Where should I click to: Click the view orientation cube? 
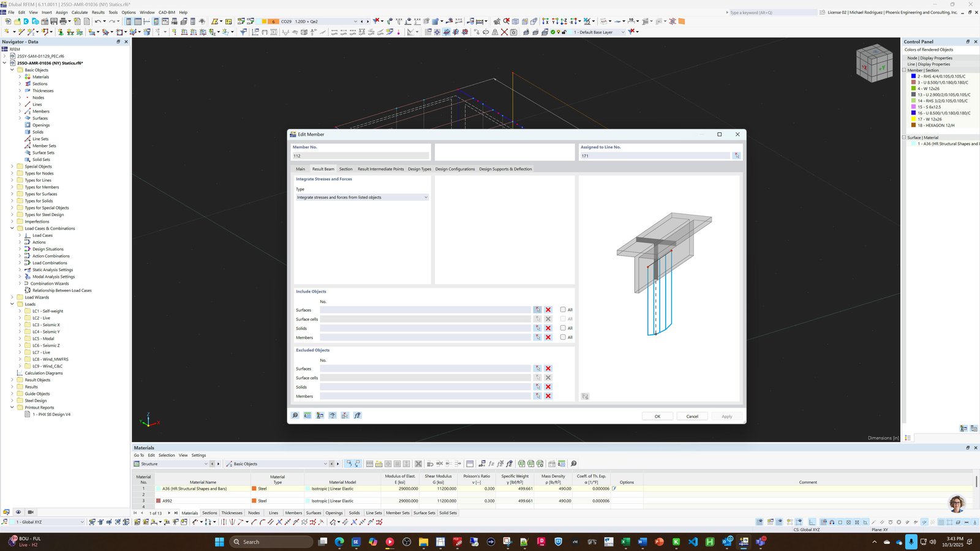[x=874, y=63]
